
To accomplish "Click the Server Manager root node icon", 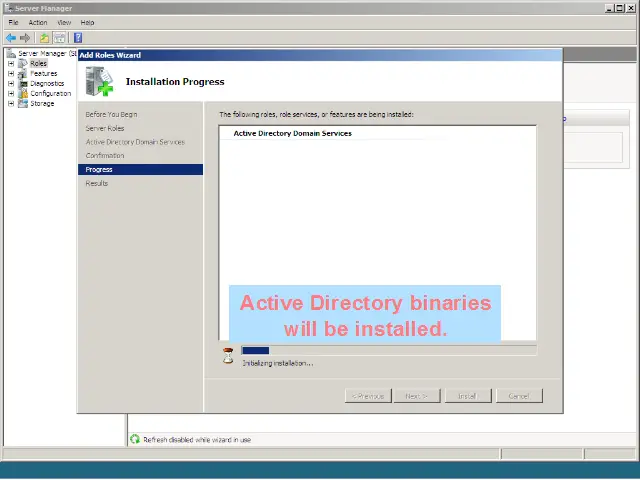I will [x=11, y=53].
